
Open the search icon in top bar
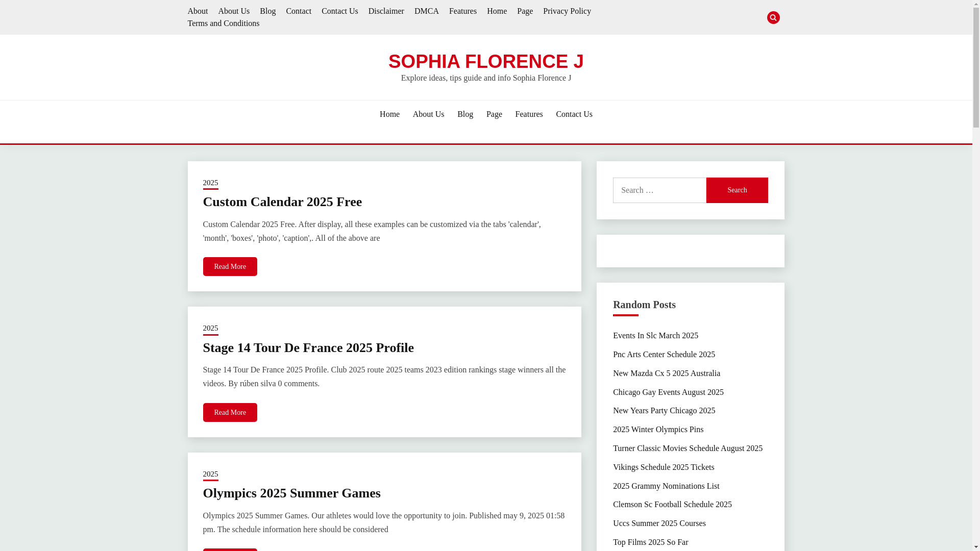click(x=773, y=17)
